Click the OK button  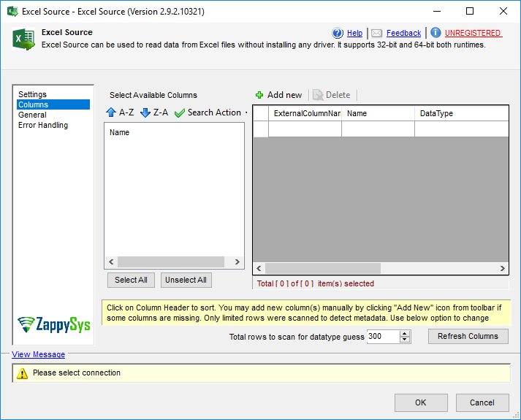pos(421,402)
